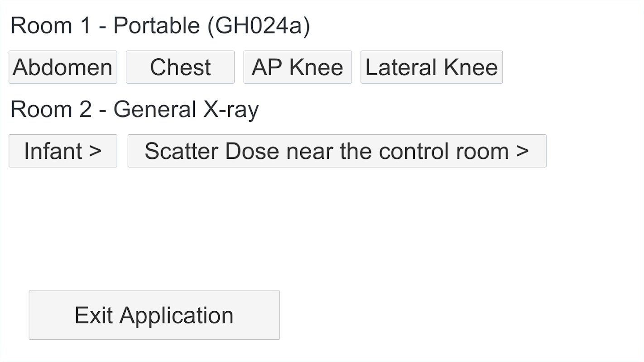
Task: Click the Abdomen button
Action: tap(62, 67)
